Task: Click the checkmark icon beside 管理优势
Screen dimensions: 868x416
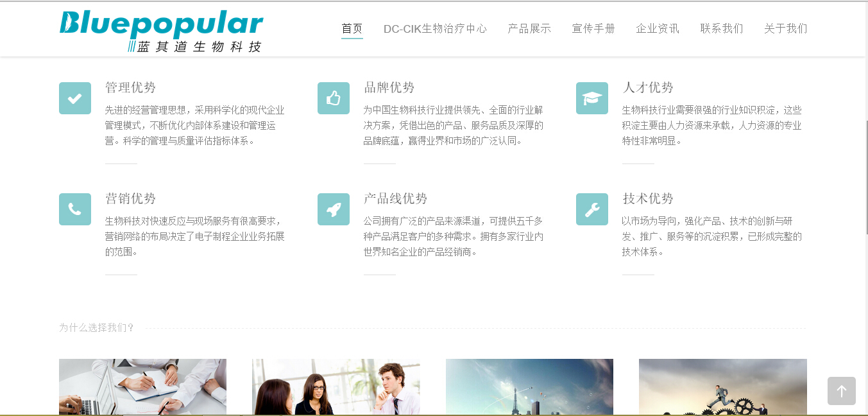Action: pyautogui.click(x=75, y=98)
